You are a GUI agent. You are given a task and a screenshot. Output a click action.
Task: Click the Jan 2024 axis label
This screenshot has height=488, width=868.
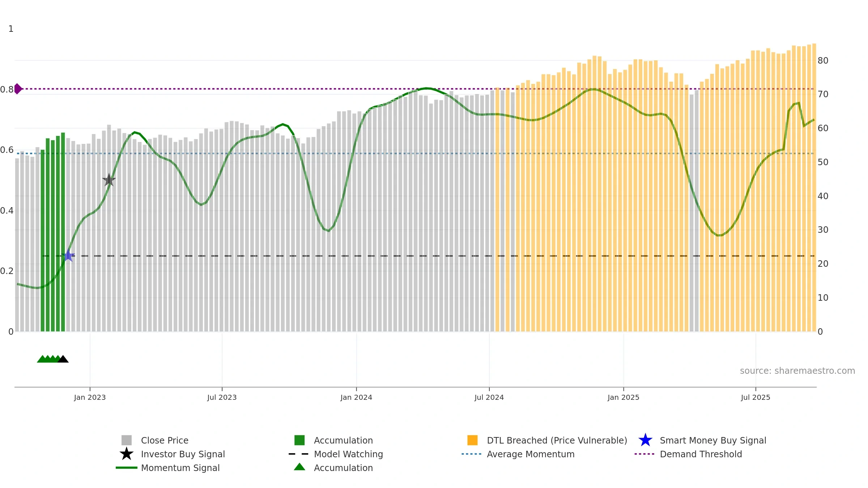(356, 398)
